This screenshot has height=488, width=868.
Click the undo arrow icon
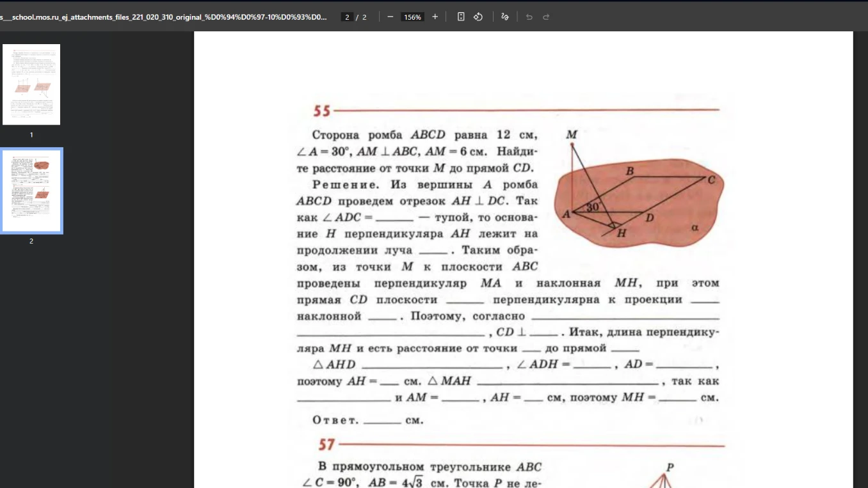click(x=529, y=17)
